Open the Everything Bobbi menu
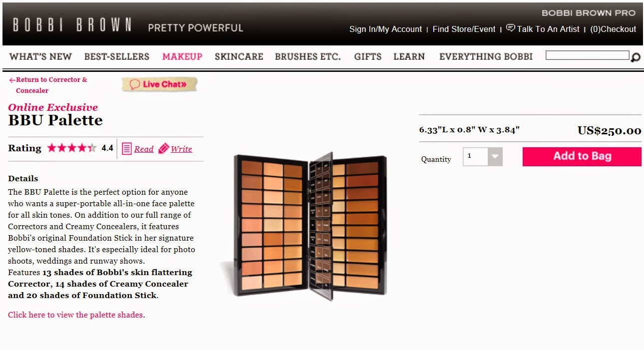This screenshot has width=644, height=350. pyautogui.click(x=486, y=56)
